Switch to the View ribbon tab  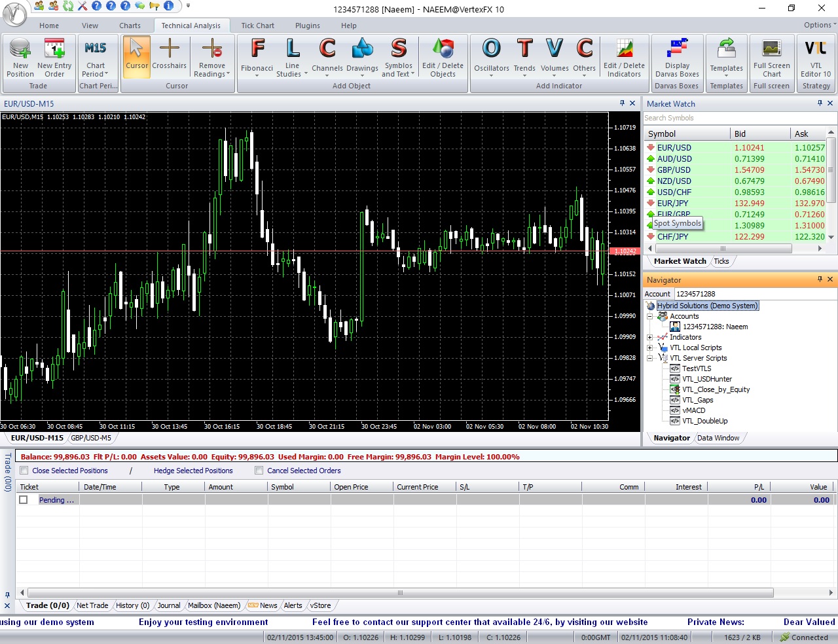point(90,26)
